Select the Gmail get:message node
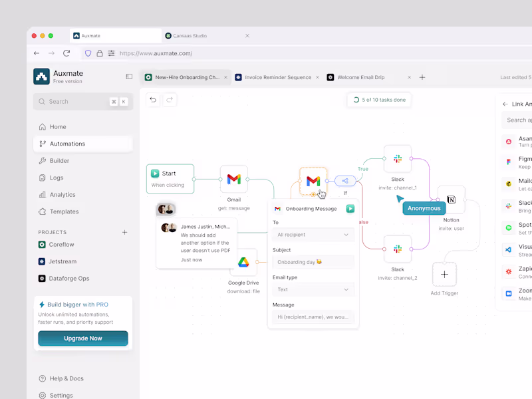 tap(234, 178)
